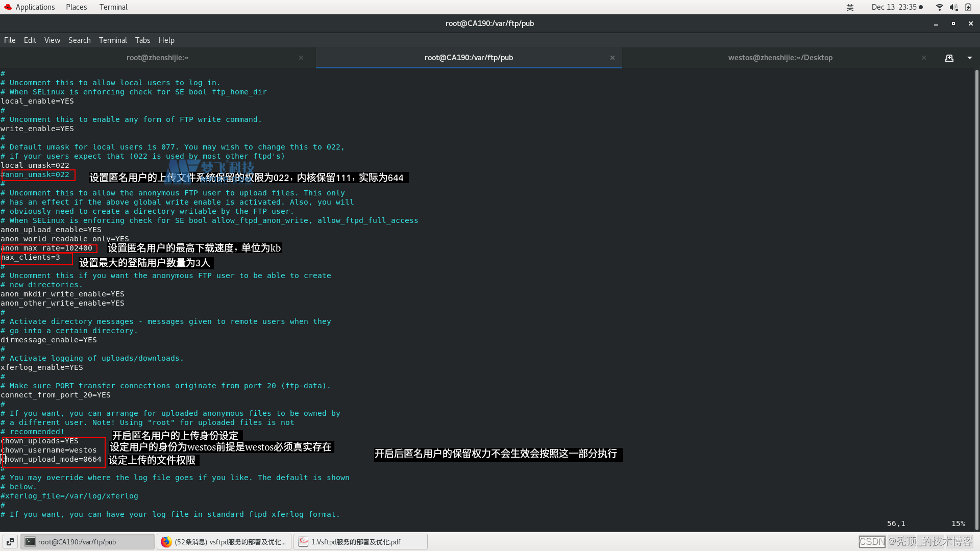Open the input method 英 indicator
Image resolution: width=980 pixels, height=551 pixels.
[850, 7]
